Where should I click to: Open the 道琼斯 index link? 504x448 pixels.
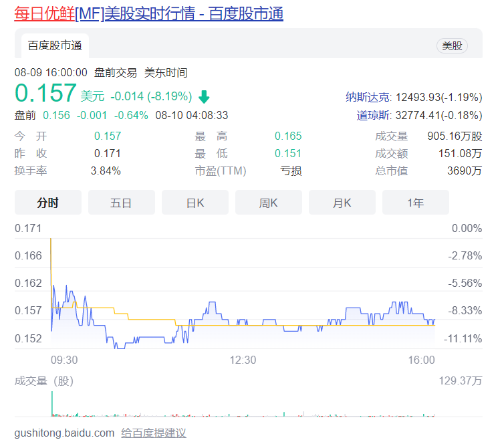374,115
